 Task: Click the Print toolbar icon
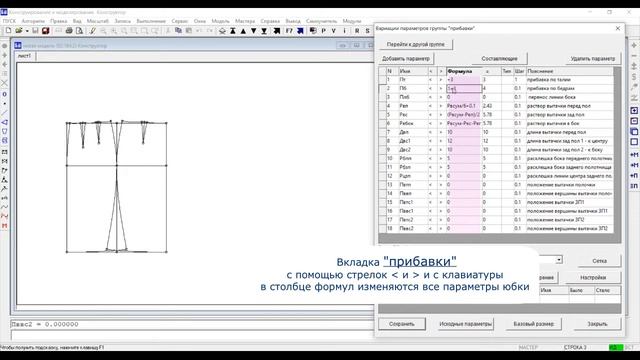coord(69,31)
